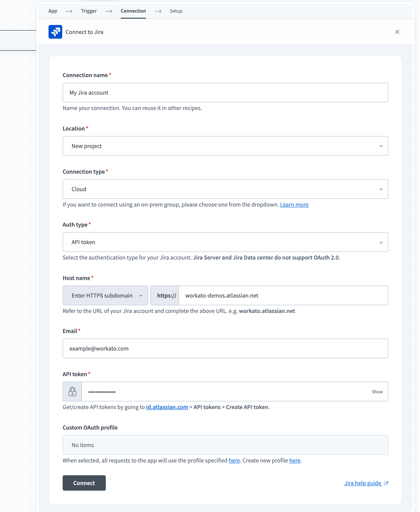The image size is (420, 512).
Task: Open the id.atlassian.com link
Action: click(167, 407)
